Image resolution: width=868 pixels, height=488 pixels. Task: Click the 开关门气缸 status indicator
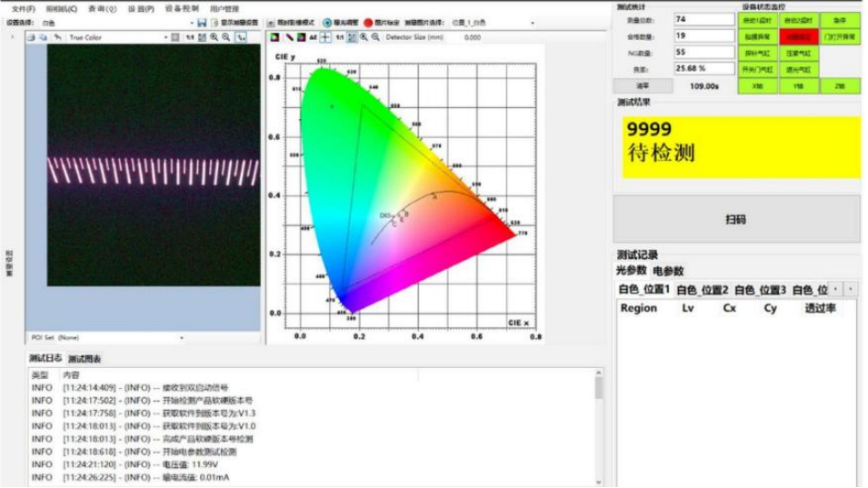coord(758,70)
